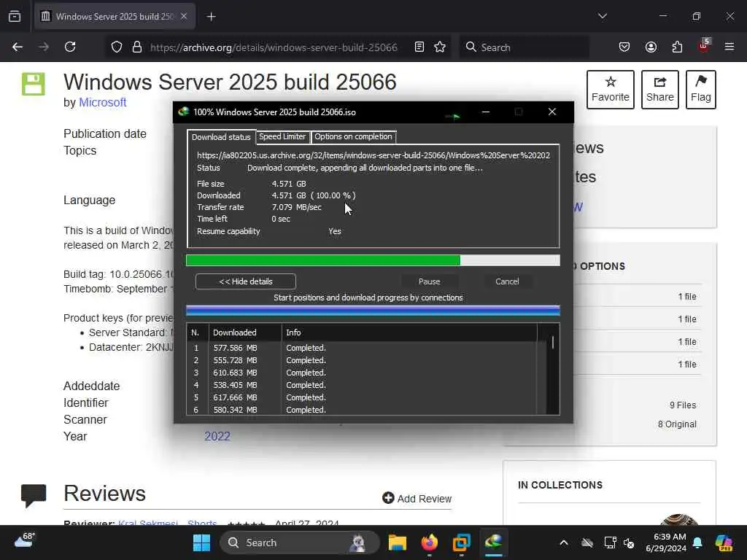Switch to the Download status tab
This screenshot has height=560, width=747.
pyautogui.click(x=221, y=137)
